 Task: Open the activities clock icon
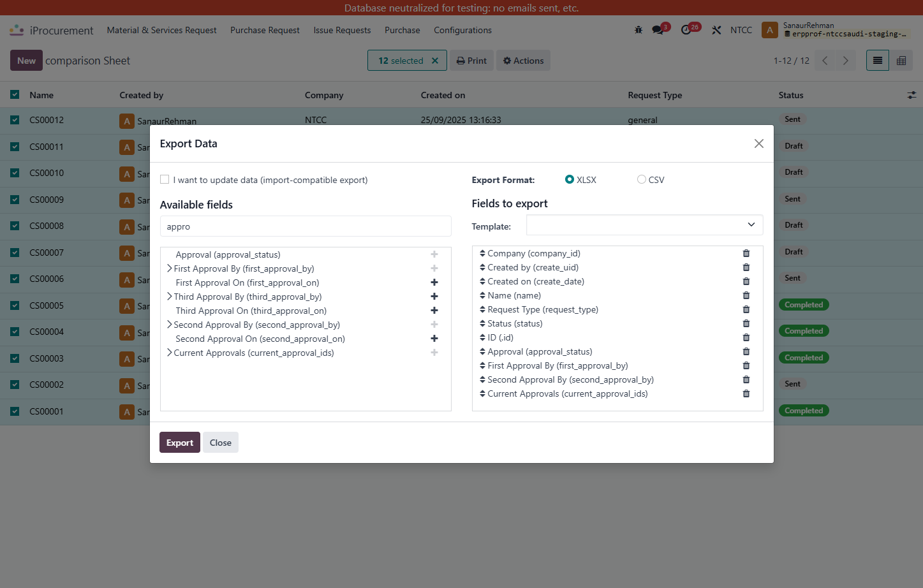point(686,30)
